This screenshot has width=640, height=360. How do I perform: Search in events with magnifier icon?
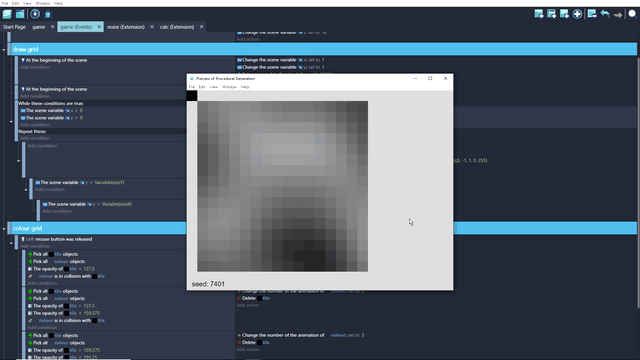click(632, 14)
